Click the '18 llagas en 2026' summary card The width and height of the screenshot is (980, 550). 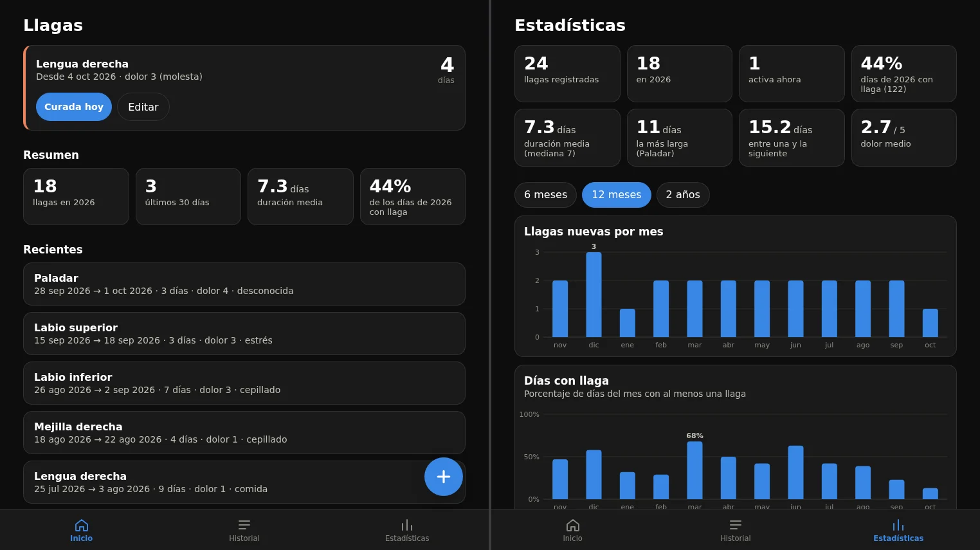(x=76, y=197)
